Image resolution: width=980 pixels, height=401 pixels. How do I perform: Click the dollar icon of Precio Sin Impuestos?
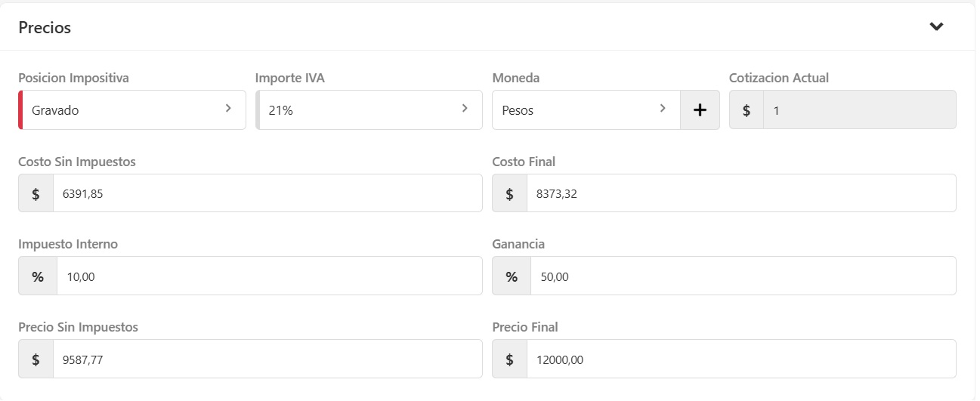tap(36, 359)
